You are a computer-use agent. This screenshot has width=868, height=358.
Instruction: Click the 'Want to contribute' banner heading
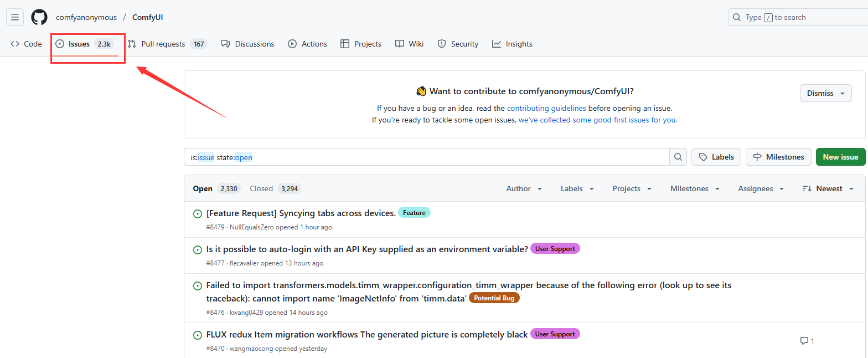click(x=524, y=91)
